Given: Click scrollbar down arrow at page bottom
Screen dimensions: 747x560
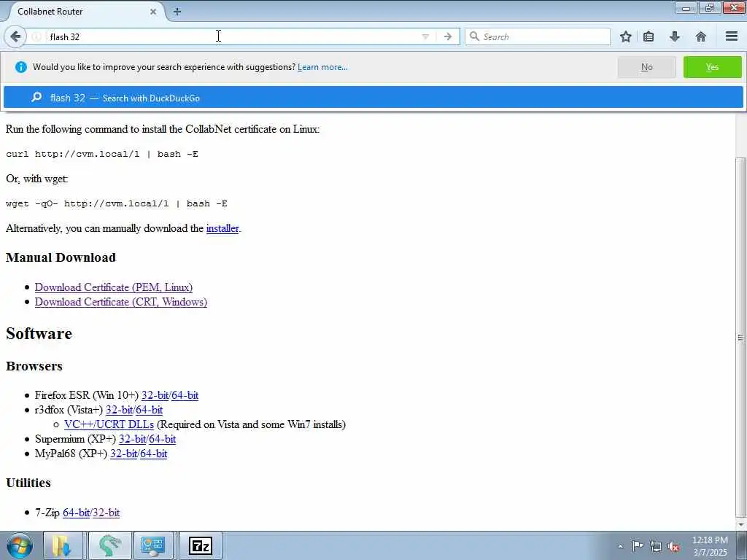Looking at the screenshot, I should (x=740, y=524).
